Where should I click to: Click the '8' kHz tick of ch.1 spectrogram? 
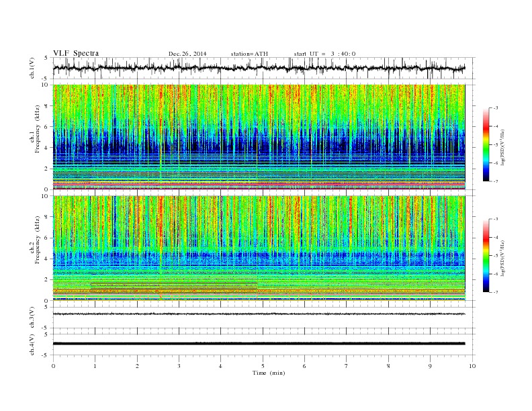click(x=46, y=106)
